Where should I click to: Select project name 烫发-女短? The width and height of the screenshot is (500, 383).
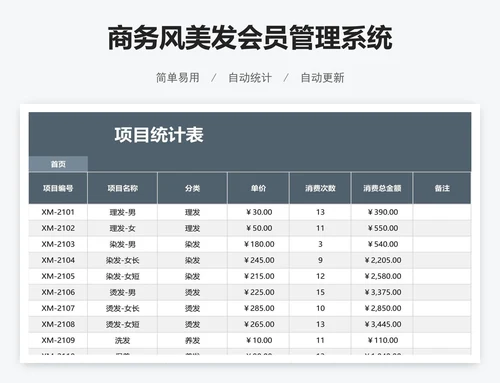click(x=122, y=324)
